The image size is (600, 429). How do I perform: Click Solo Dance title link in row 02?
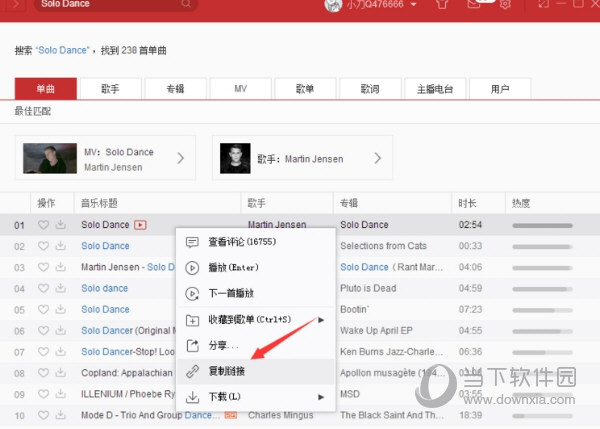click(105, 246)
